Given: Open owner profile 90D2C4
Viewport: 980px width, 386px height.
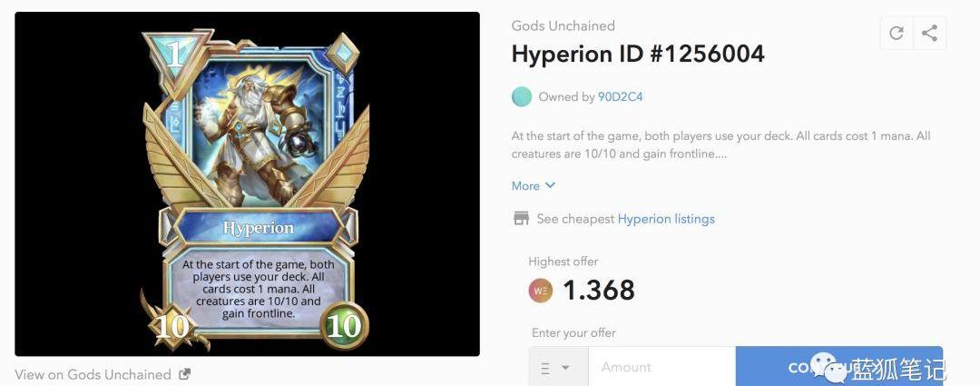Looking at the screenshot, I should [x=620, y=97].
